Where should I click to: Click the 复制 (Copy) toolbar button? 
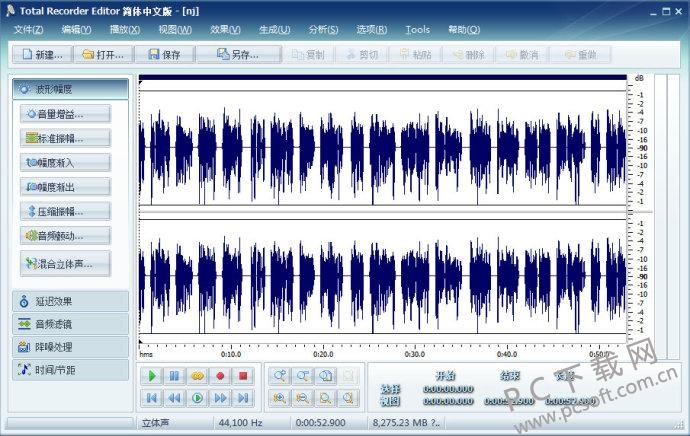308,55
